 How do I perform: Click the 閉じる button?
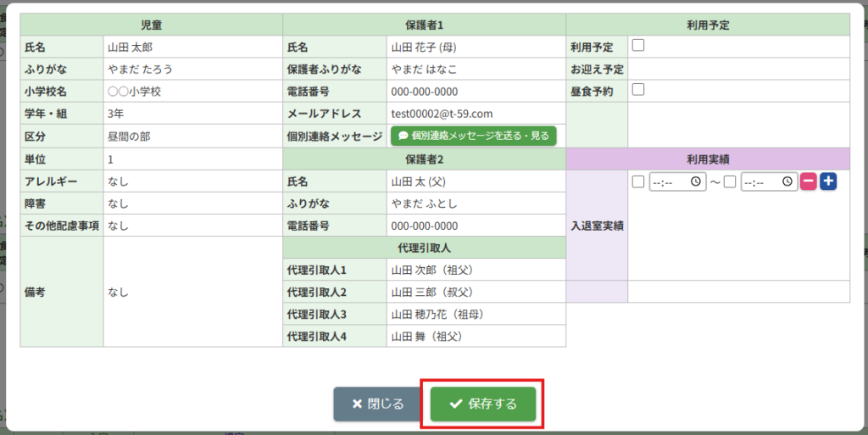click(x=378, y=404)
